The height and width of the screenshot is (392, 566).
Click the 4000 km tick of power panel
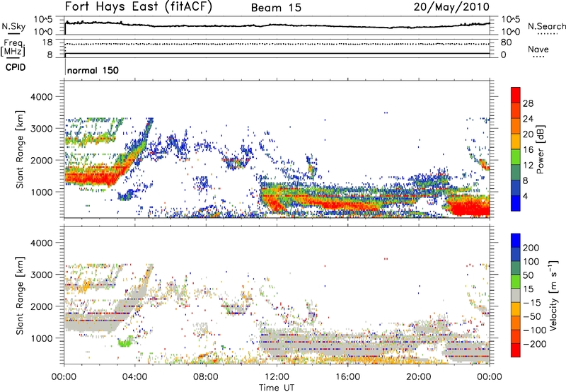coord(42,96)
